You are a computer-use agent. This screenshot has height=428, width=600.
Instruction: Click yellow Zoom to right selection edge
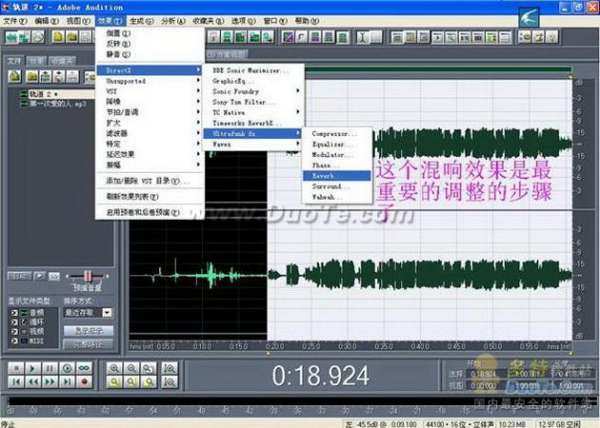click(148, 382)
